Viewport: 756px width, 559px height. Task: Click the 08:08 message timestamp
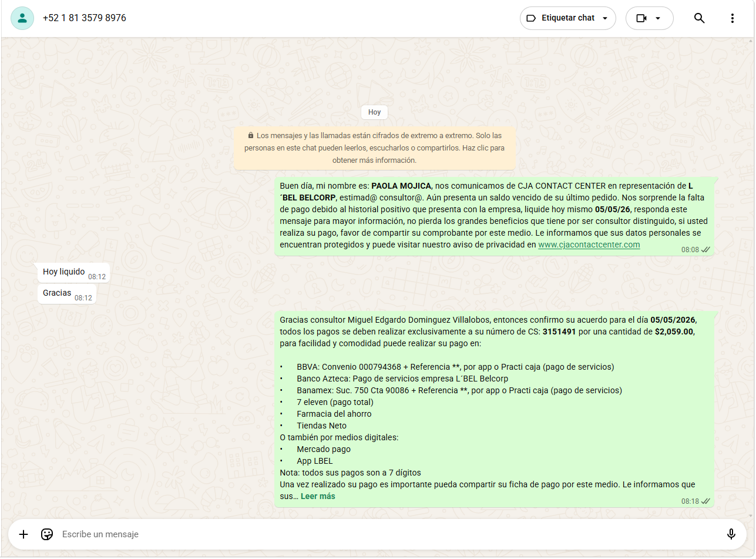690,250
